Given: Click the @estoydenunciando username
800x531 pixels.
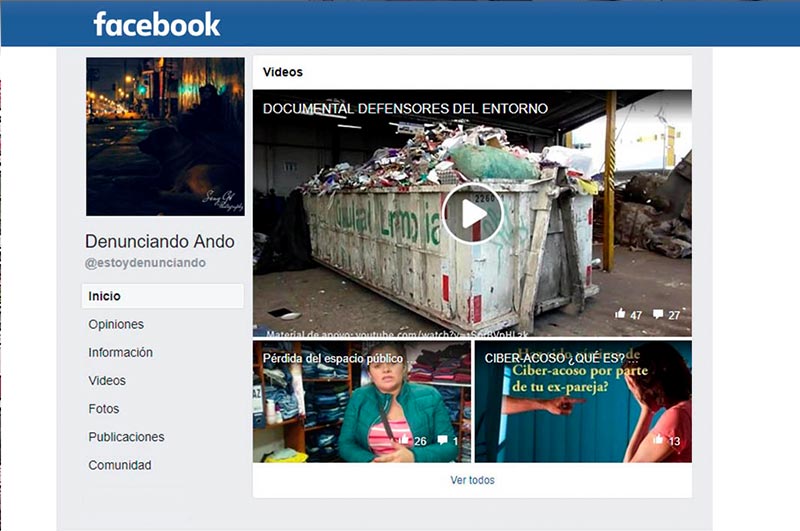Looking at the screenshot, I should tap(145, 263).
